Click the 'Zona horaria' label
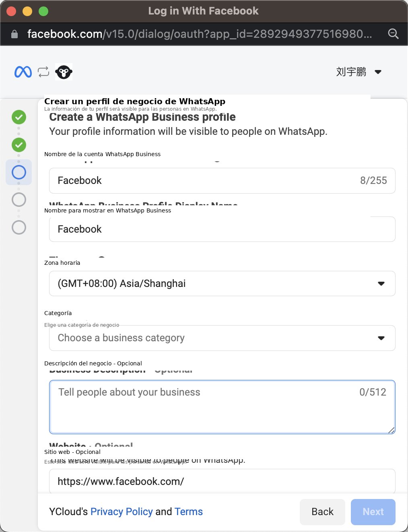Screen dimensions: 408x532 62,263
